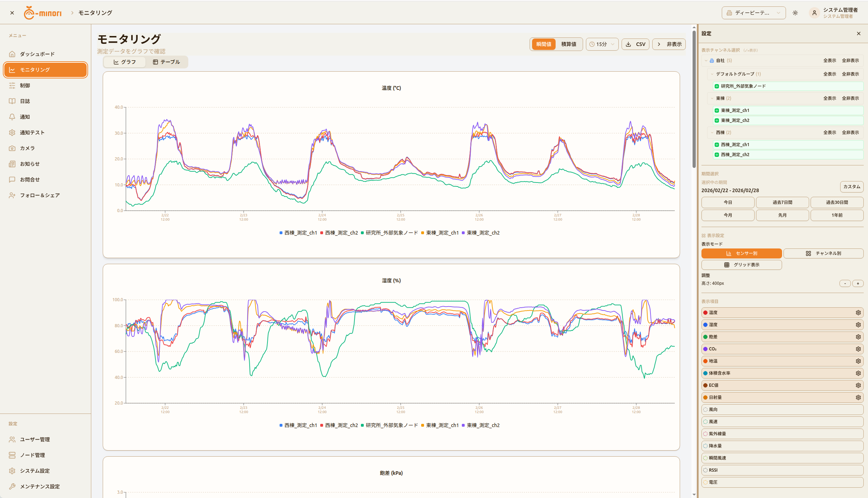Collapse the 西棟 channel group

(712, 133)
